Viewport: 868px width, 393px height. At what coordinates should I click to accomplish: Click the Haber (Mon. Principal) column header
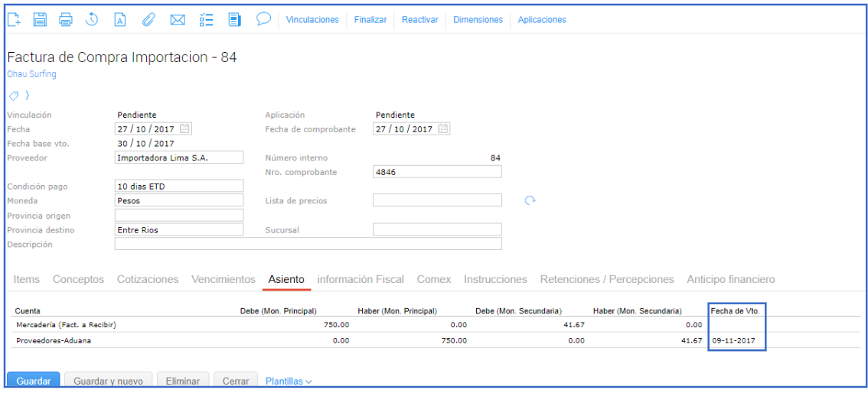[x=397, y=310]
